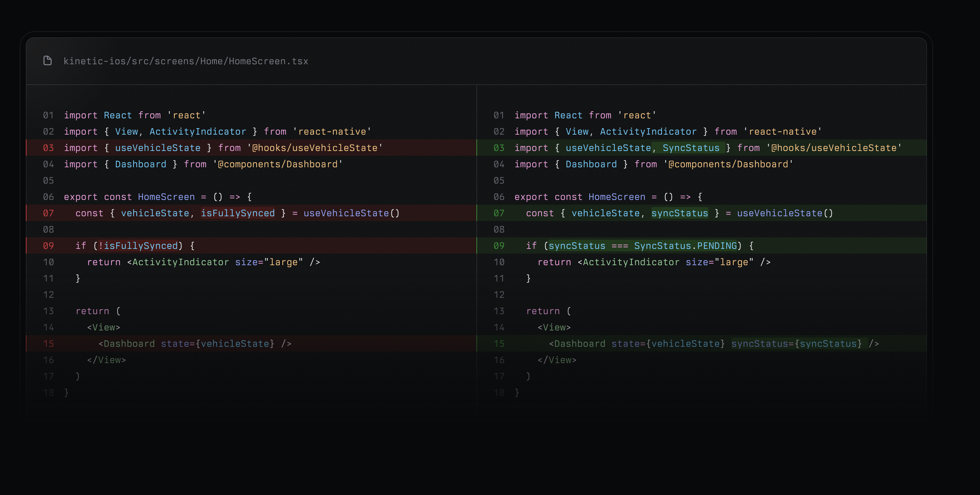Click the removed useVehicleState import line
Image resolution: width=980 pixels, height=495 pixels.
click(223, 148)
